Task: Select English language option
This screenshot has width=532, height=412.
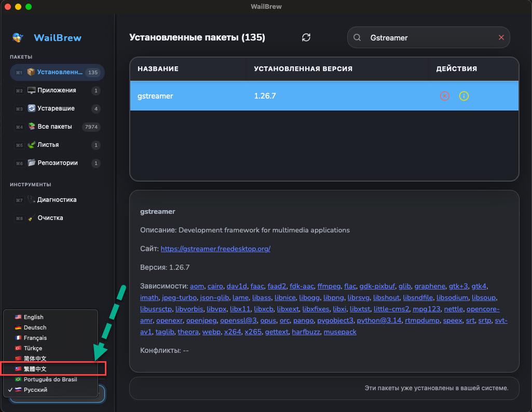Action: click(x=34, y=317)
